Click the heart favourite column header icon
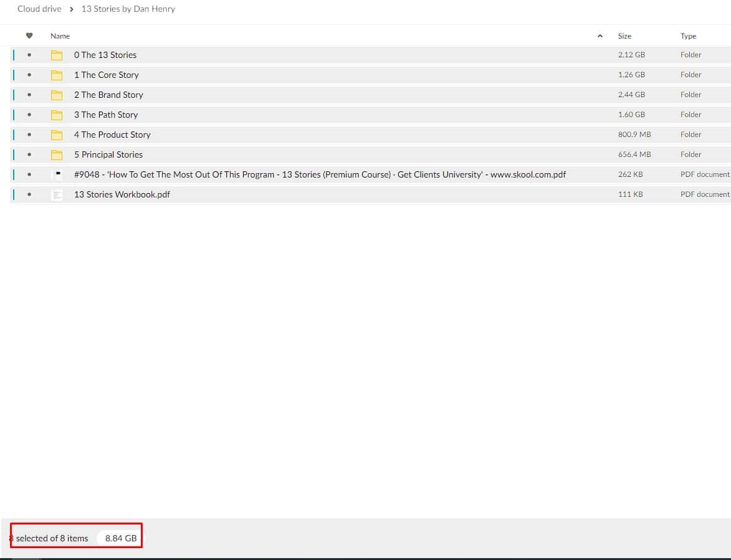 pyautogui.click(x=29, y=36)
